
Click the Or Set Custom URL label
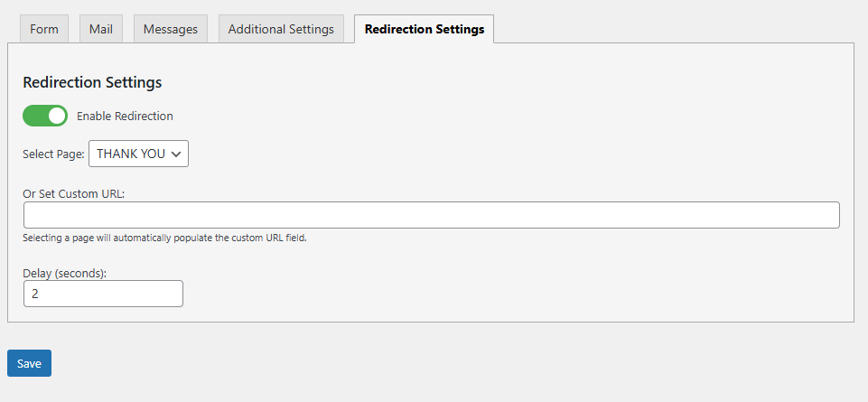[x=73, y=193]
